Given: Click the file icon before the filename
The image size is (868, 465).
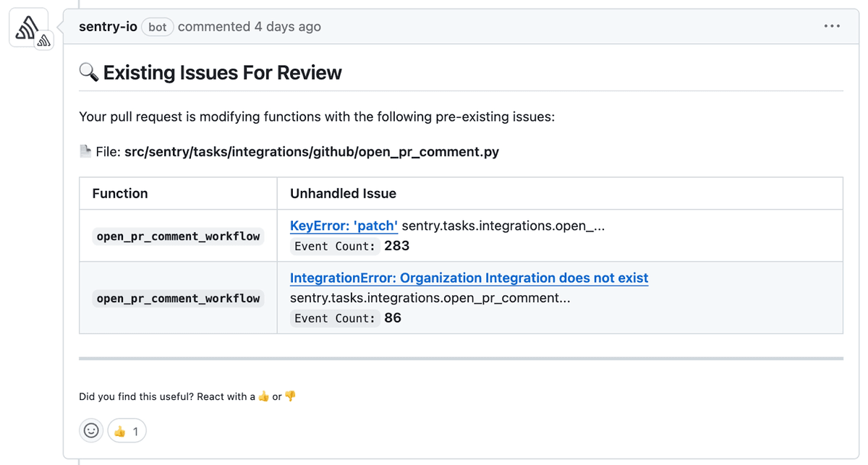Looking at the screenshot, I should point(85,150).
